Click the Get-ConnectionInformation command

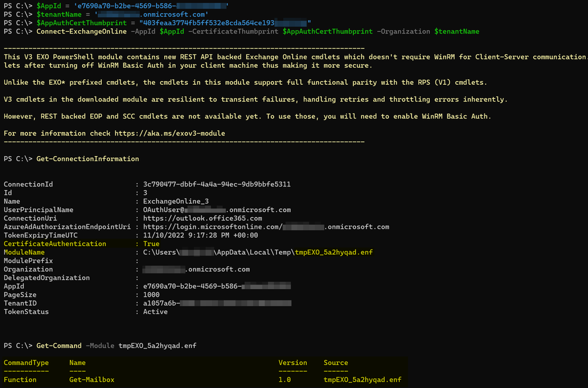coord(88,159)
